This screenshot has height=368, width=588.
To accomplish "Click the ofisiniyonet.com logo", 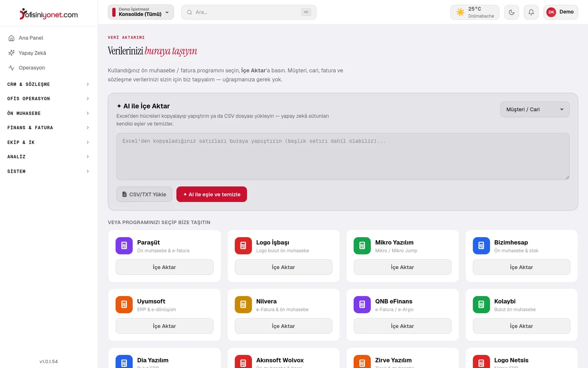I will [x=49, y=14].
